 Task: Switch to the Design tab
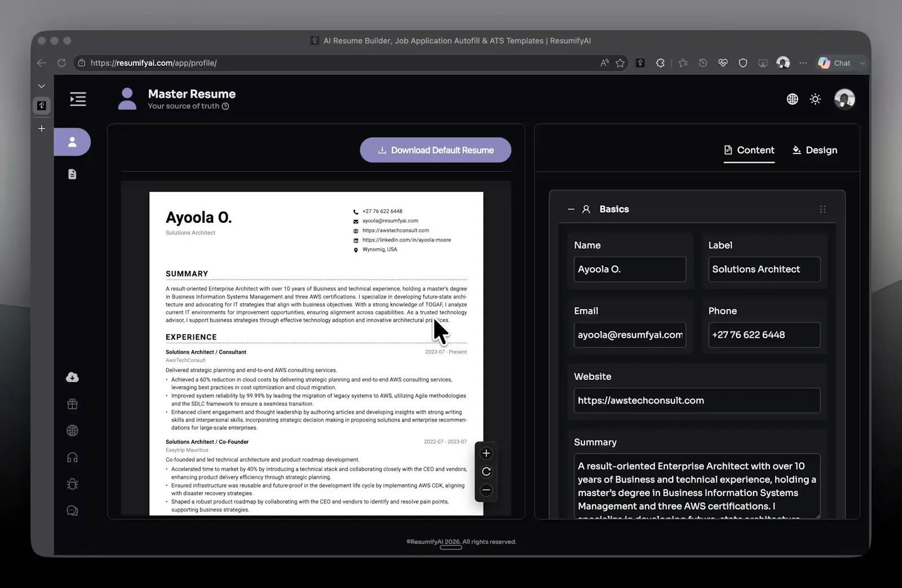click(x=815, y=150)
